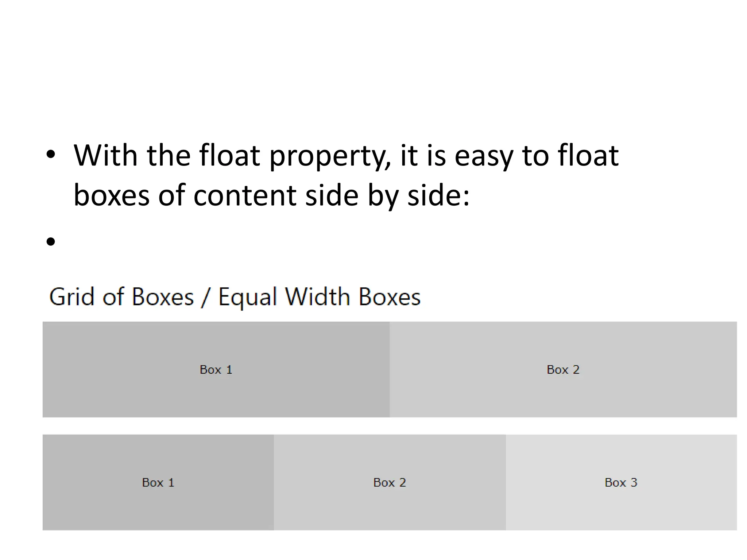747x560 pixels.
Task: Click the 'Equal Width Boxes' heading words
Action: 319,297
